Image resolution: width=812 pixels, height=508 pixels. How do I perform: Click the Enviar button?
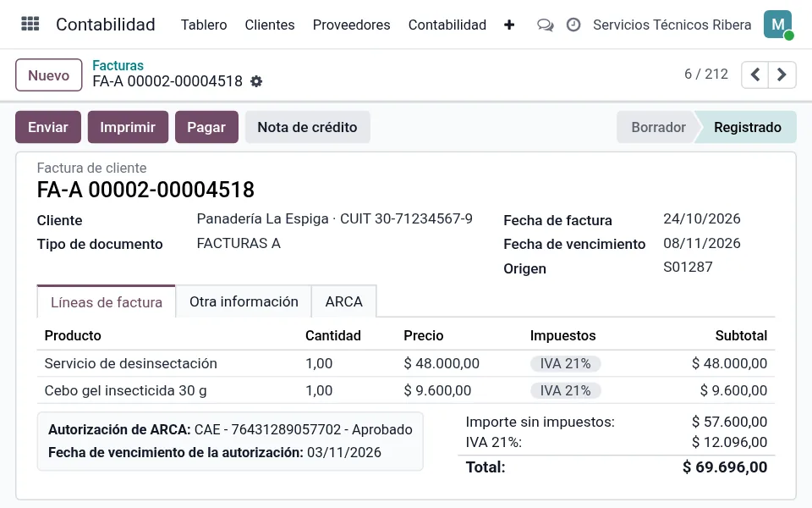48,127
